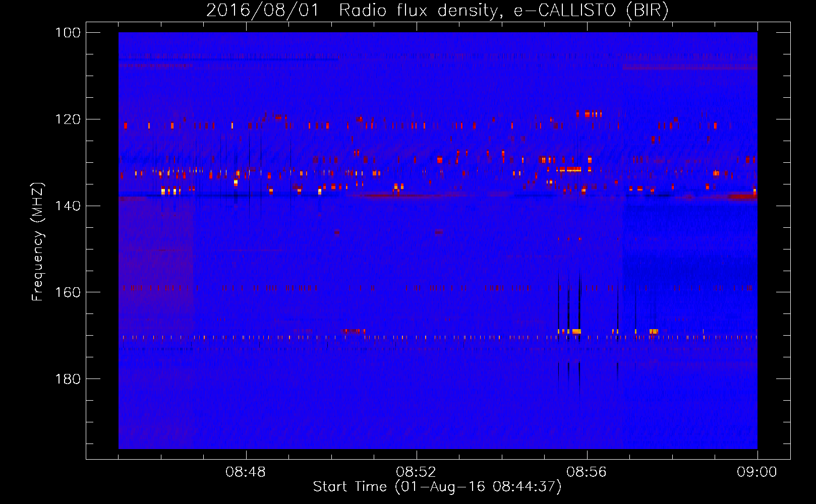
Task: Click the 09:00 time tick label
Action: [x=757, y=472]
